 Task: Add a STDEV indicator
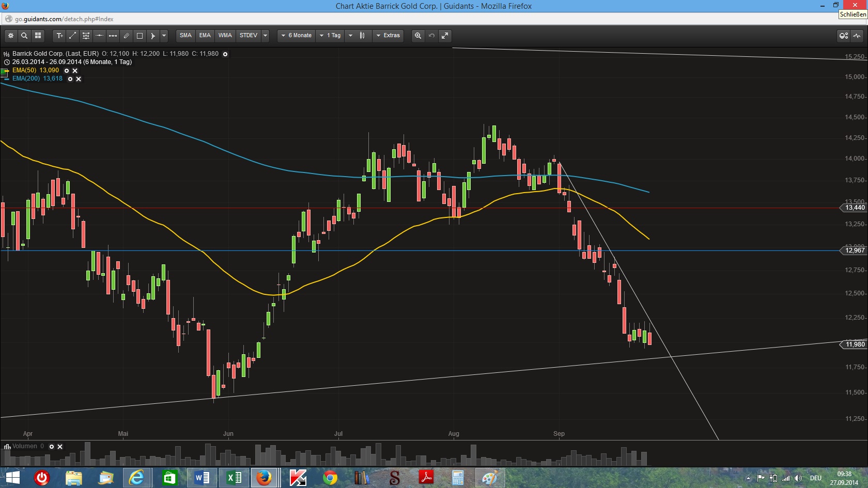pyautogui.click(x=249, y=35)
